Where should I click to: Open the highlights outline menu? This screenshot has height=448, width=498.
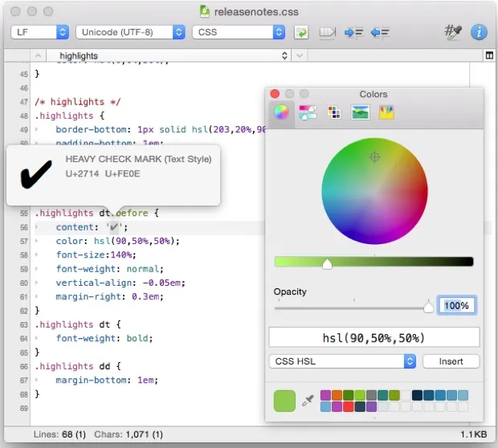click(169, 55)
